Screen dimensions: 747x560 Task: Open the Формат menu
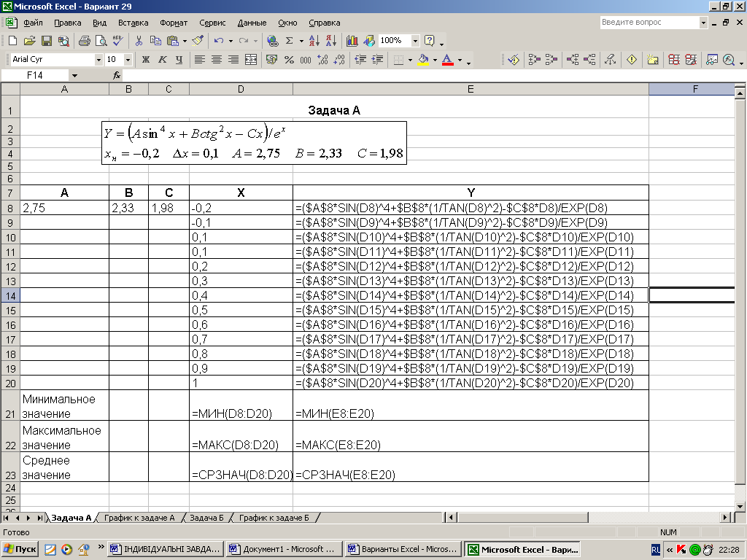click(174, 23)
